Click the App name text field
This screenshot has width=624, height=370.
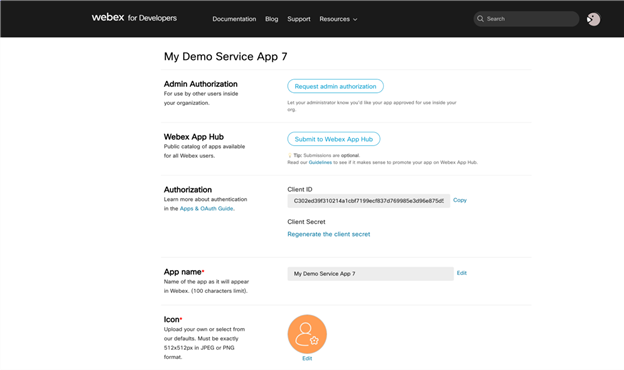click(370, 274)
